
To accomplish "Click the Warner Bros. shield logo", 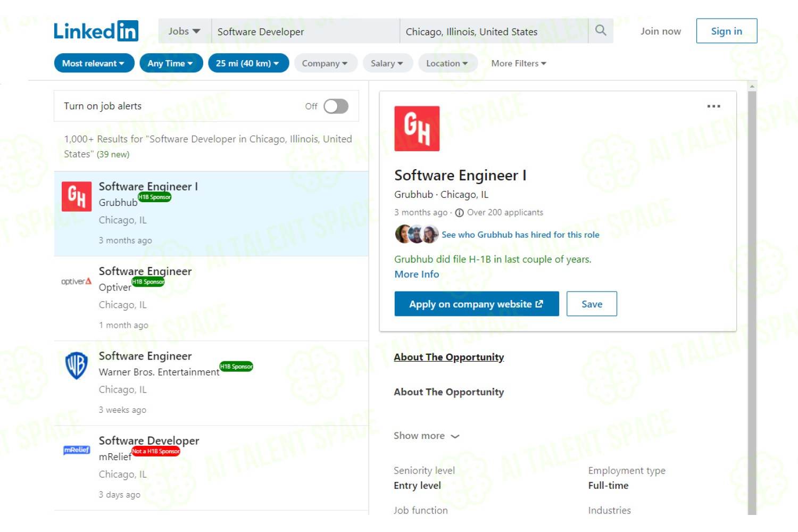I will click(77, 365).
